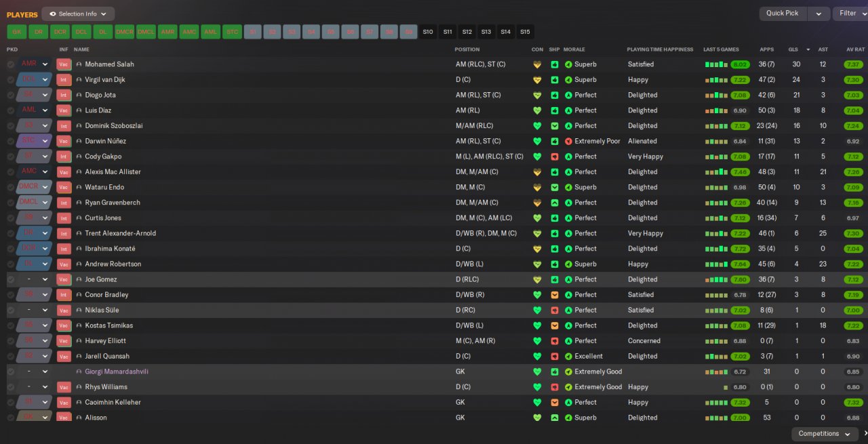Click the Vac info badge for Darwin Núñez
The height and width of the screenshot is (444, 868).
click(x=64, y=141)
